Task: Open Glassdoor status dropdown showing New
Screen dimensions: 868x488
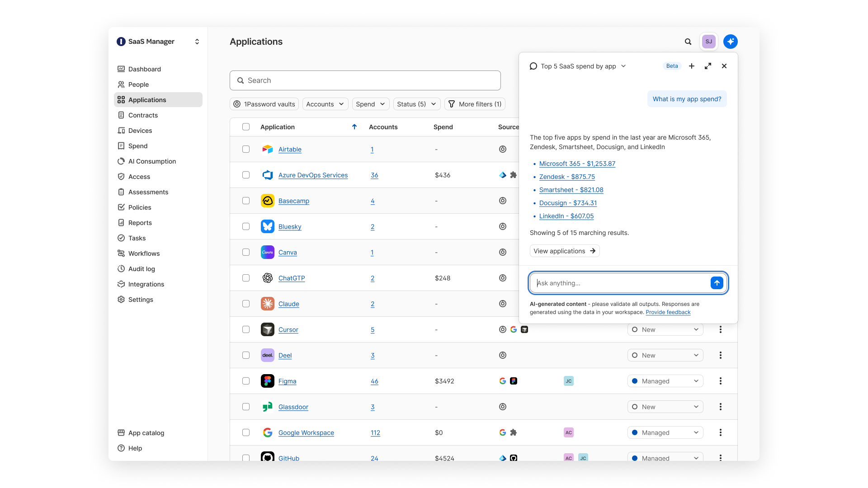Action: click(665, 407)
